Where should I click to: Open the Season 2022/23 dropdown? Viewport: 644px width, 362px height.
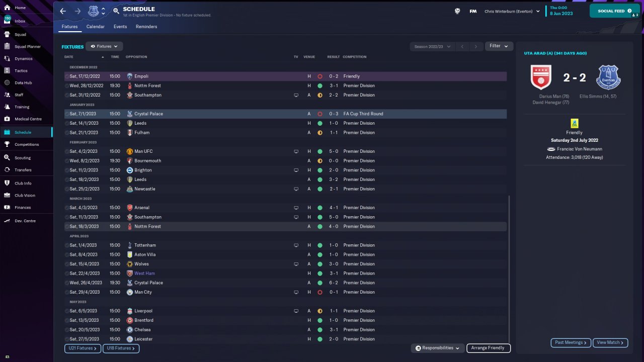pyautogui.click(x=432, y=47)
